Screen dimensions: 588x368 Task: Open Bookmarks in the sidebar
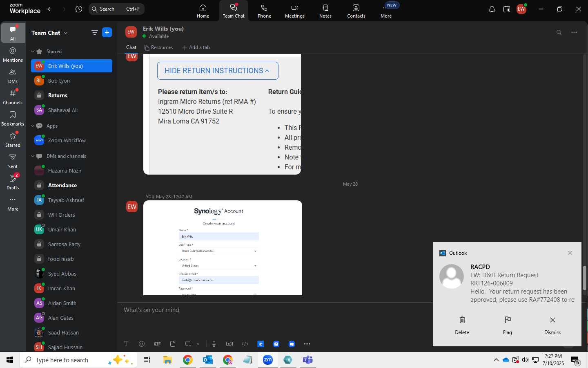click(x=13, y=118)
